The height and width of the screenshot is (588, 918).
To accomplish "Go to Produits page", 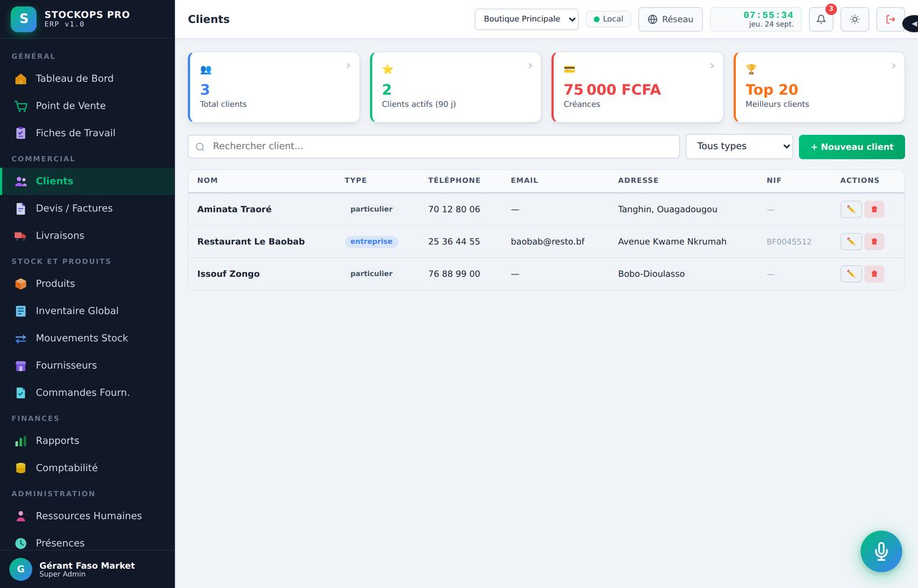I will (87, 283).
